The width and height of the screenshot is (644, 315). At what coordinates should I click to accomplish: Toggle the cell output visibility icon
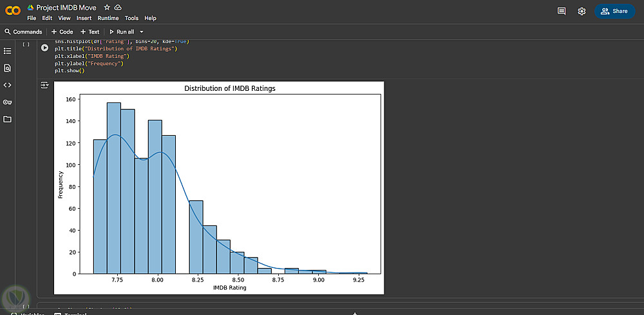(44, 85)
